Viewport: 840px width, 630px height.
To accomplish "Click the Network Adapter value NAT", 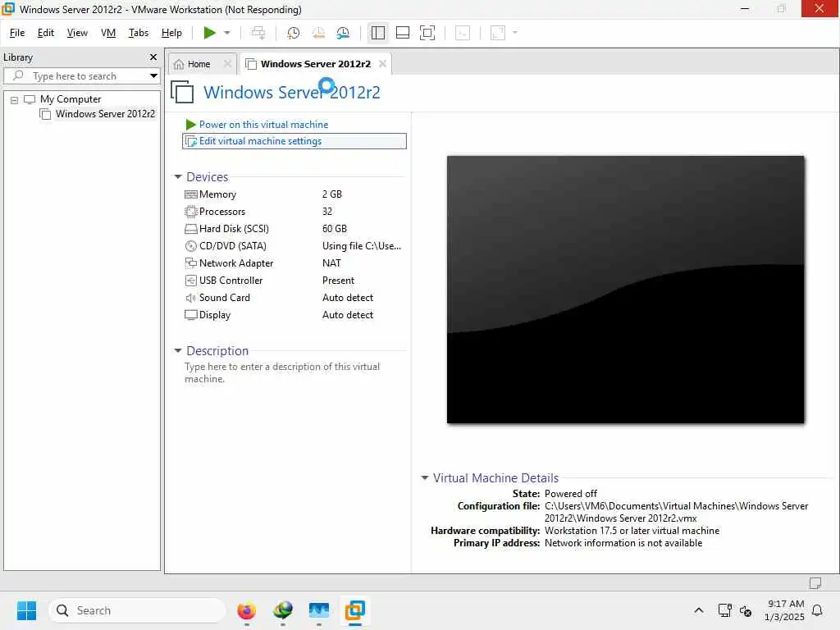I will pos(331,263).
